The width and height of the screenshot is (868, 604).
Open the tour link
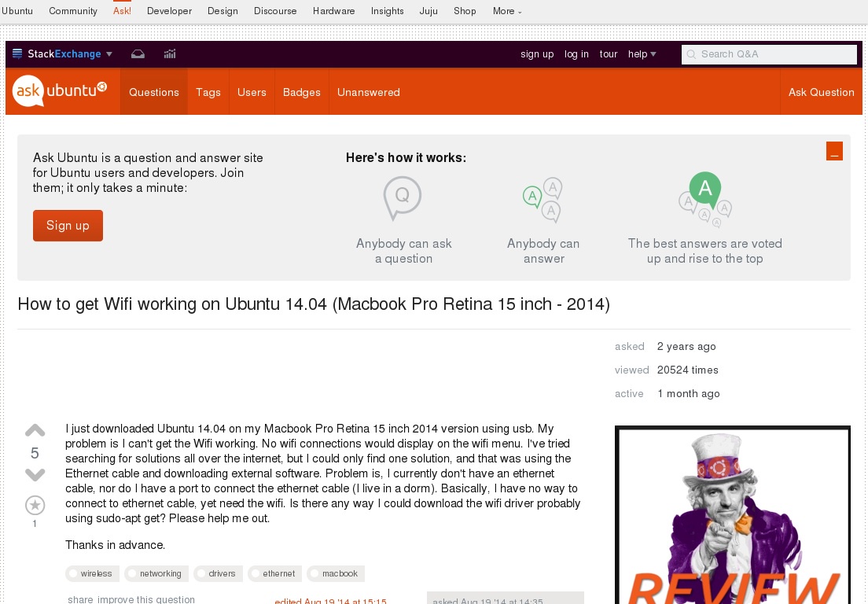point(609,53)
